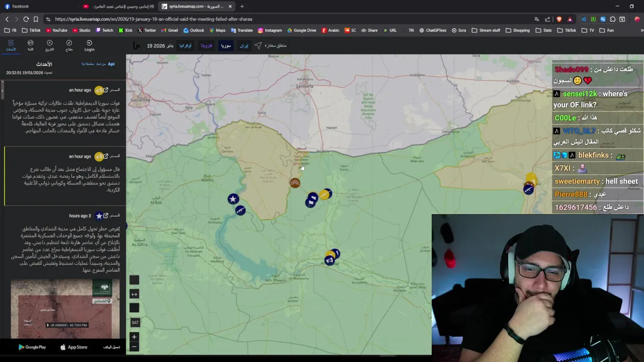This screenshot has height=362, width=644.
Task: Get the app from Google Play
Action: pyautogui.click(x=32, y=347)
